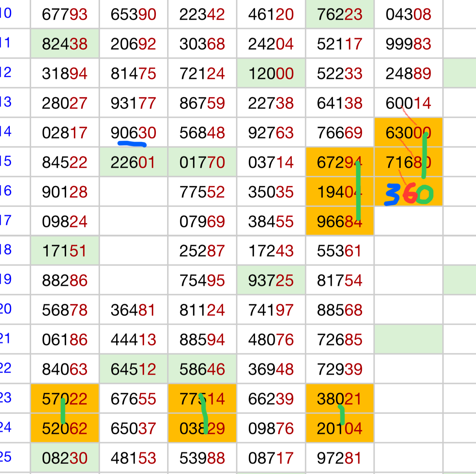Select the value 75495

pyautogui.click(x=202, y=280)
